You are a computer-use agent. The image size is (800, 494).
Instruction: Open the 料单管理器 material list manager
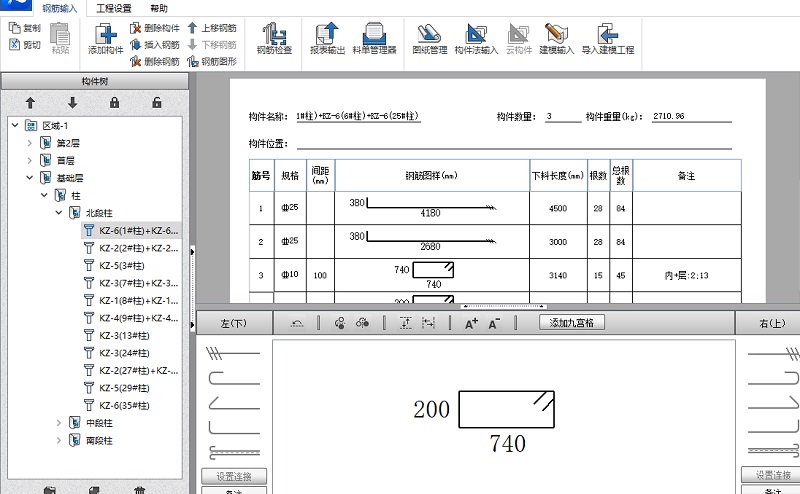coord(374,37)
